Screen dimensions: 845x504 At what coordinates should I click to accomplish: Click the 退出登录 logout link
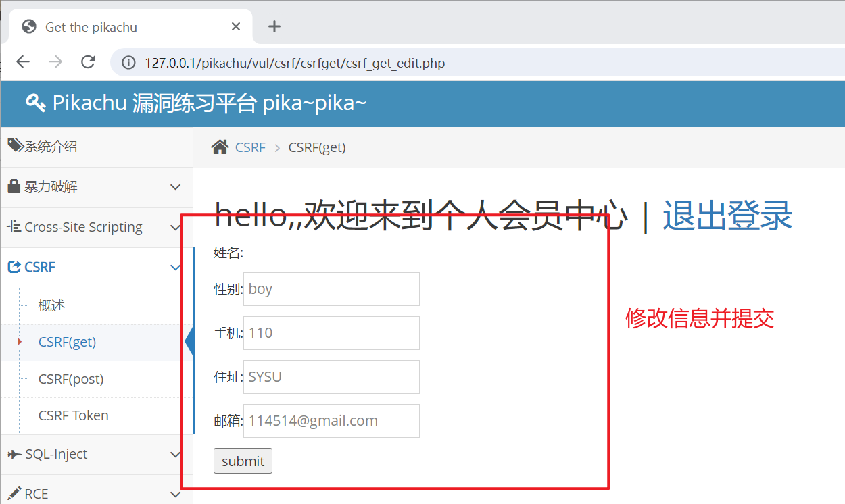tap(727, 217)
